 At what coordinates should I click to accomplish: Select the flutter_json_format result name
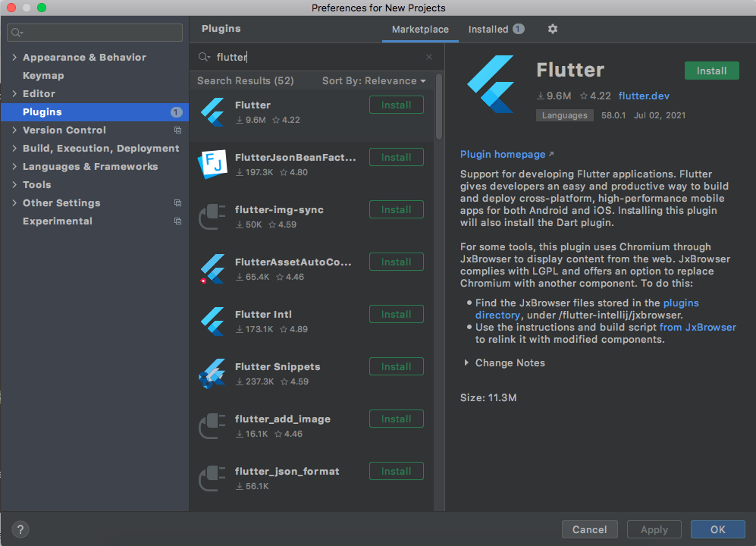coord(287,471)
